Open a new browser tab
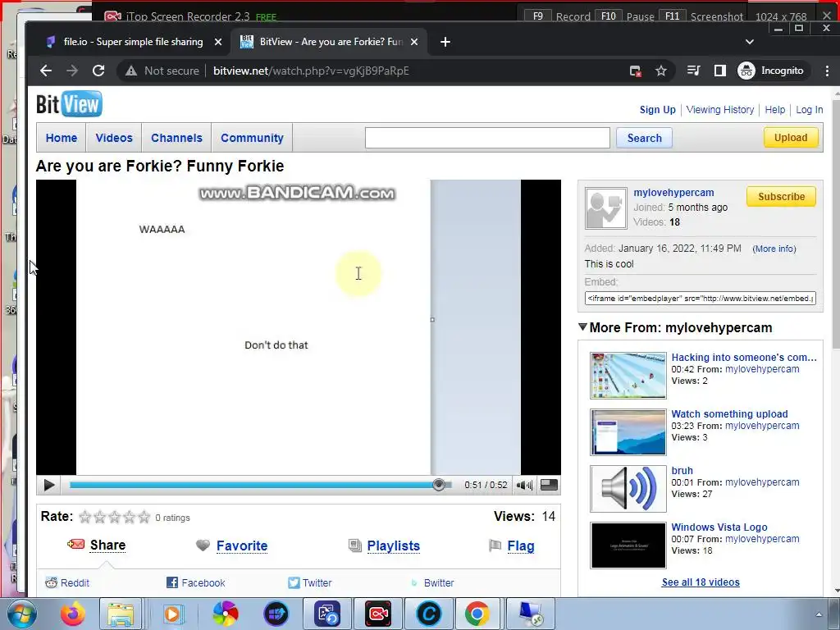The width and height of the screenshot is (840, 630). coord(445,42)
